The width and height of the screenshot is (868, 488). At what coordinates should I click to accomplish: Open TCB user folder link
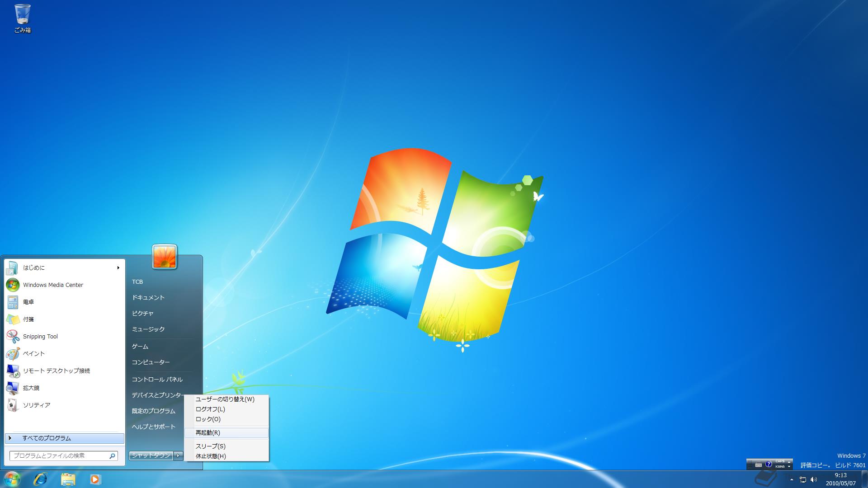(x=137, y=282)
